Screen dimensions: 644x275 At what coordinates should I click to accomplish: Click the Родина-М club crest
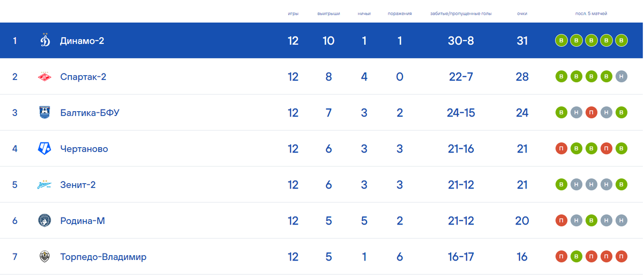[x=45, y=221]
